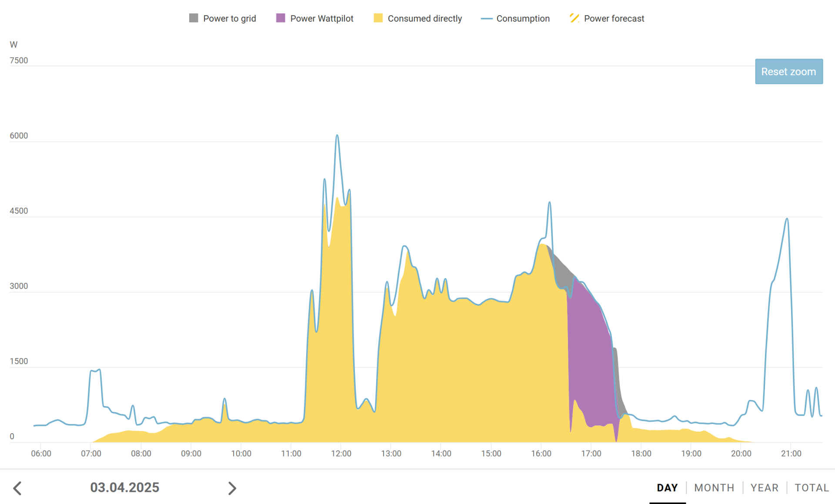Switch to the MONTH view tab
The width and height of the screenshot is (835, 504).
point(714,487)
